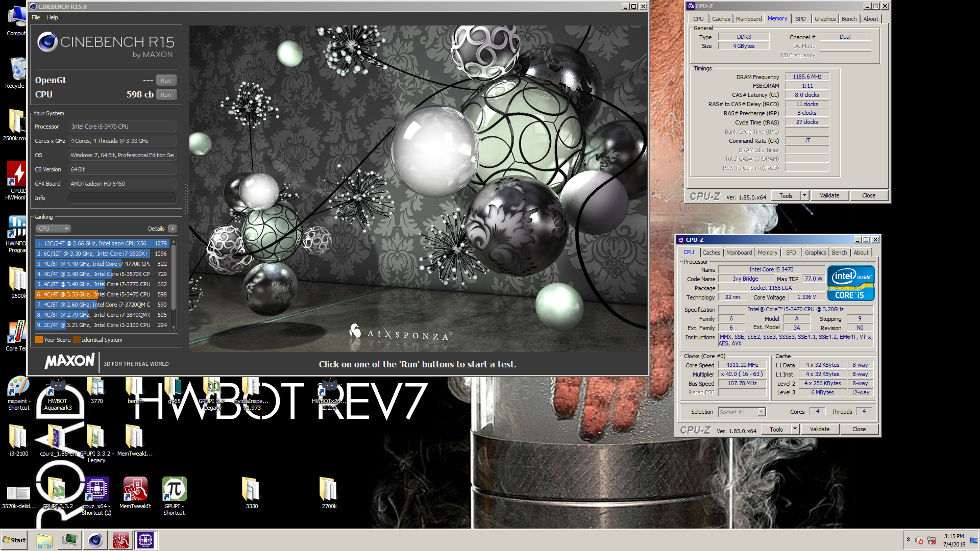Open the CPU ranking dropdown

[x=53, y=229]
